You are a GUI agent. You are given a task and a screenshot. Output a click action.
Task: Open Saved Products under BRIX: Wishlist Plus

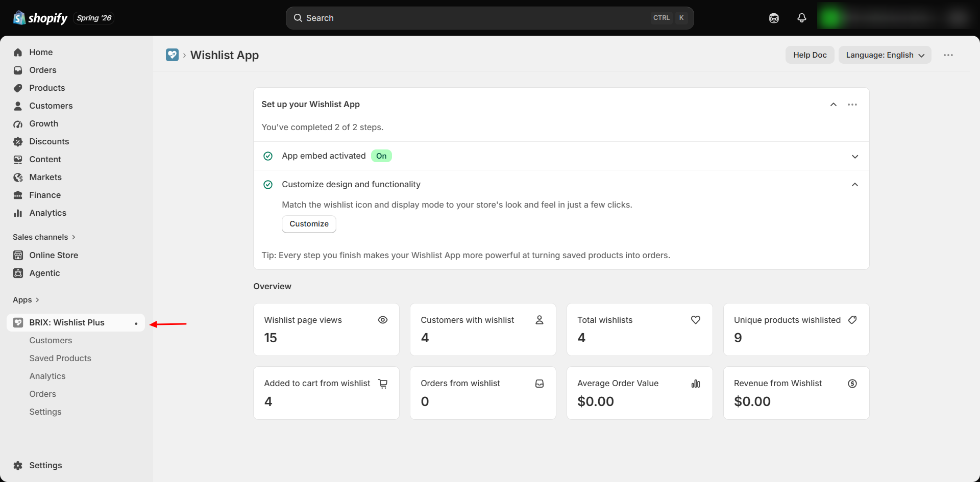[60, 358]
